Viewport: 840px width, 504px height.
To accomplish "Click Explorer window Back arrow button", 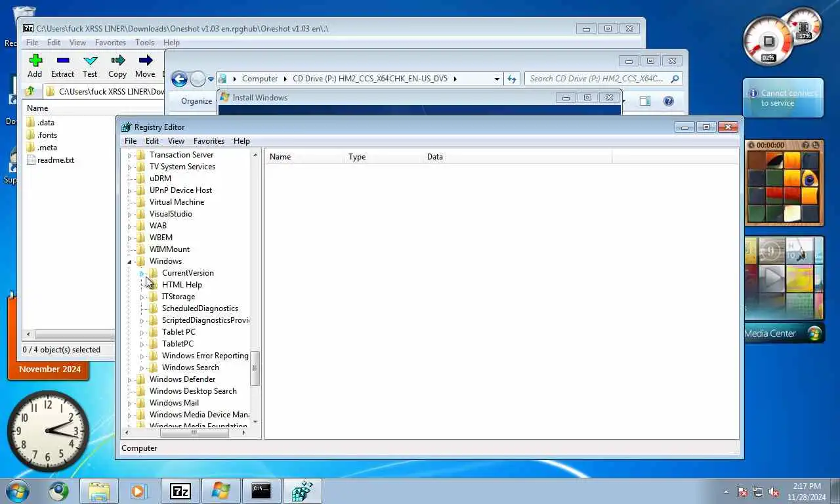I will point(179,79).
